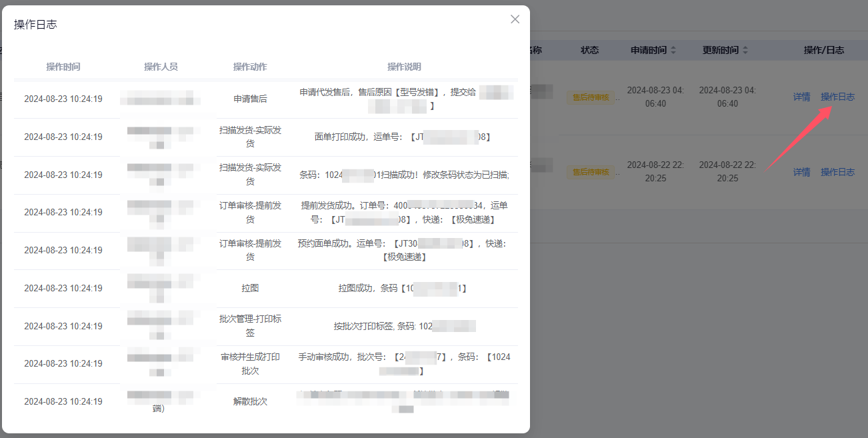This screenshot has width=868, height=438.
Task: Click the 拉图成功 description text
Action: 403,288
